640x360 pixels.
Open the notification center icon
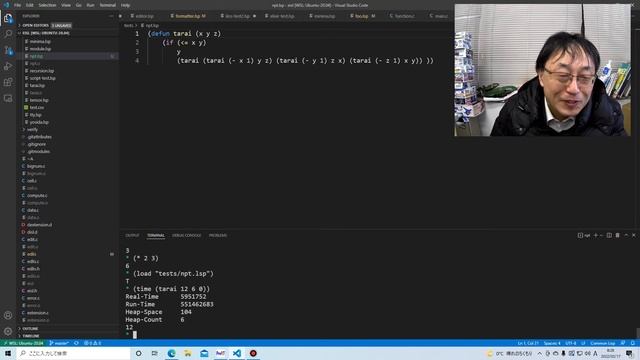[629, 353]
